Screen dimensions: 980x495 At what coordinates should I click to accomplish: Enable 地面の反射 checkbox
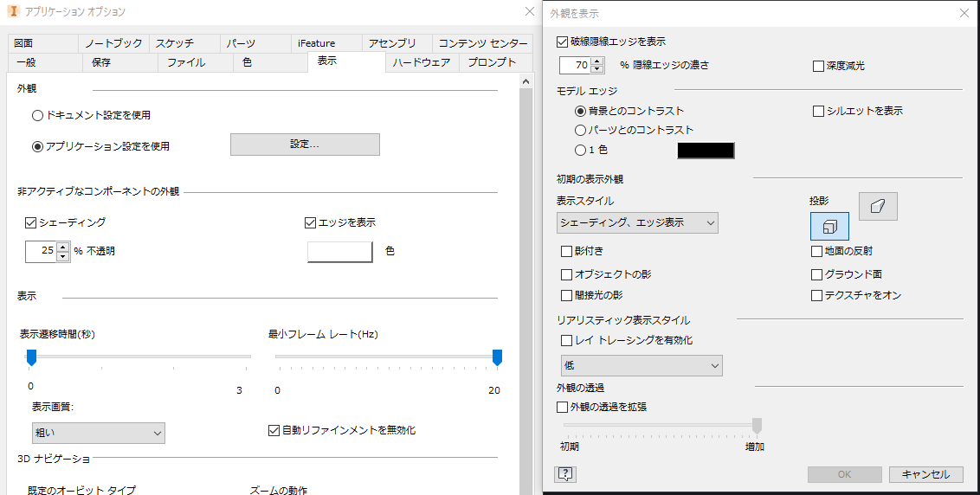click(x=816, y=251)
